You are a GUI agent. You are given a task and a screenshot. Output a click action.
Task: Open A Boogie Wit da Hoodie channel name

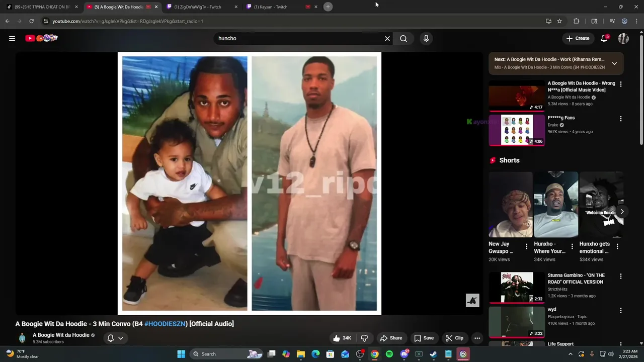click(x=61, y=335)
